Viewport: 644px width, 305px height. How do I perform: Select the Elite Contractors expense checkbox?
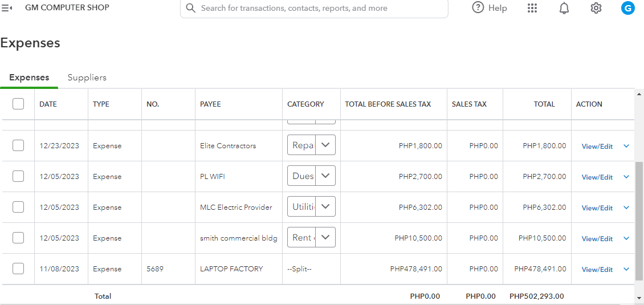tap(18, 145)
